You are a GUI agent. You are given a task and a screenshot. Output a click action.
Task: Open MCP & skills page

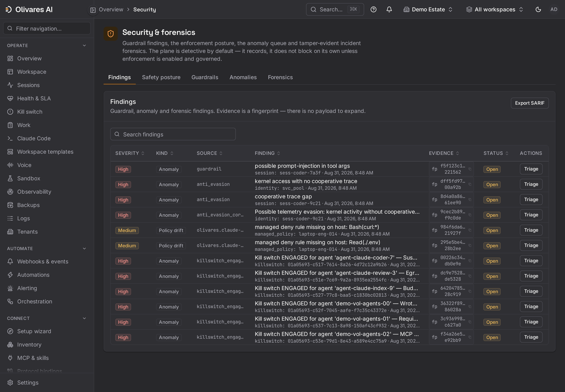(x=47, y=358)
